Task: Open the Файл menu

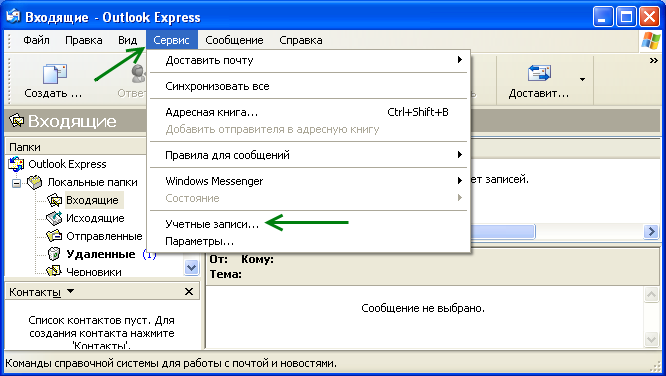Action: coord(36,40)
